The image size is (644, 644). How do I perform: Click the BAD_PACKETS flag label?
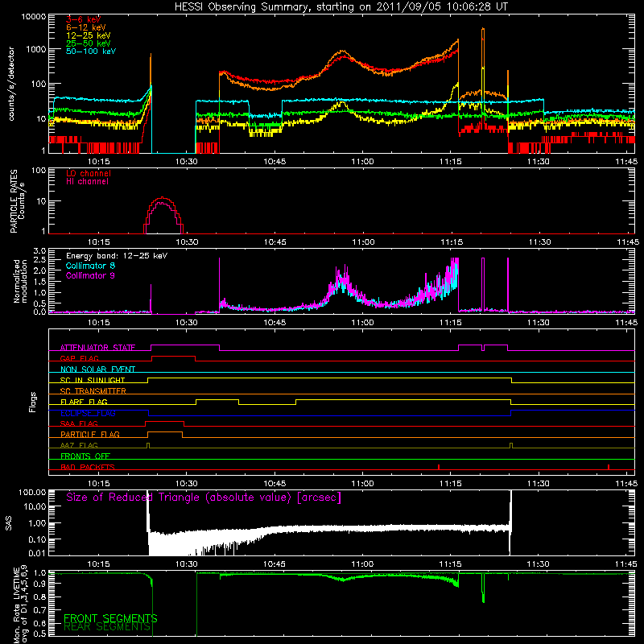pyautogui.click(x=88, y=467)
